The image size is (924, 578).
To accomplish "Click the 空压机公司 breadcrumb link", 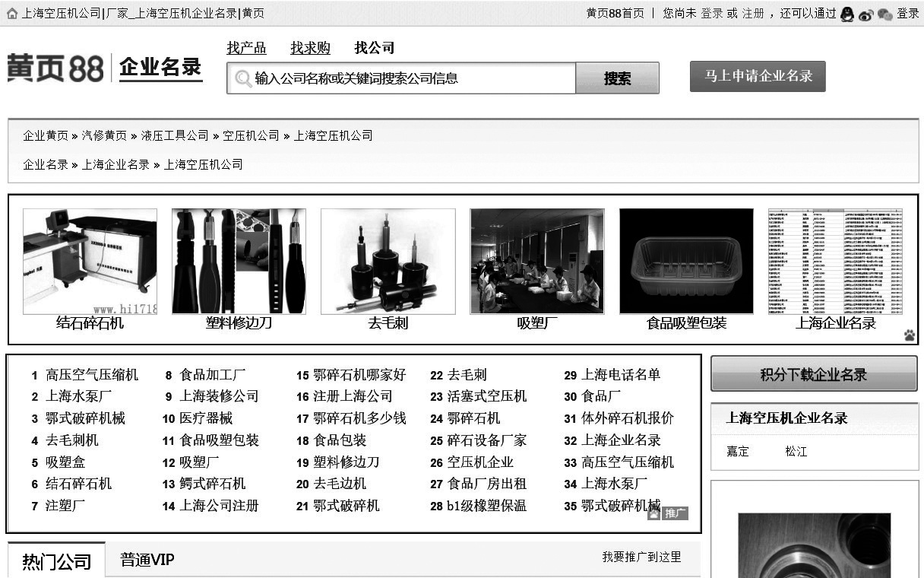I will coord(251,135).
